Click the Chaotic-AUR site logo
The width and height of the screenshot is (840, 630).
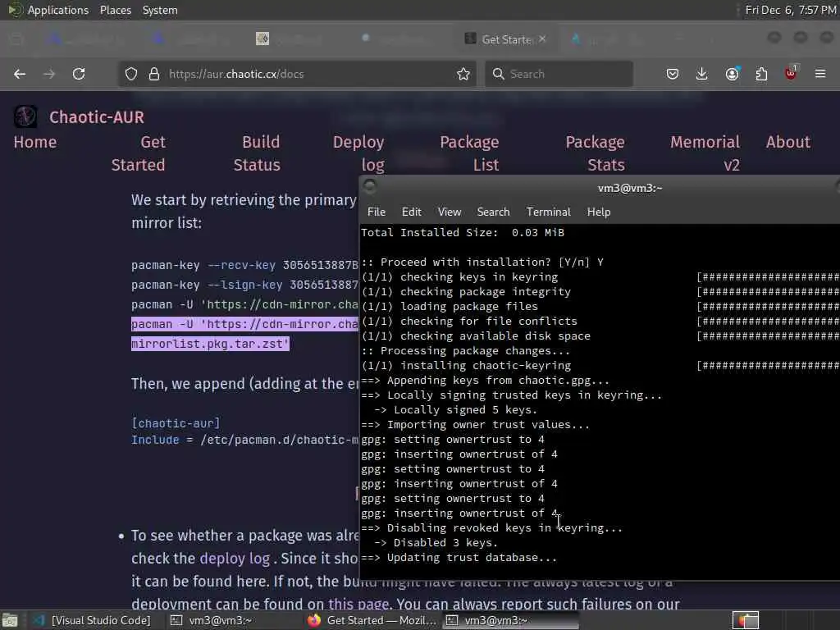click(25, 116)
